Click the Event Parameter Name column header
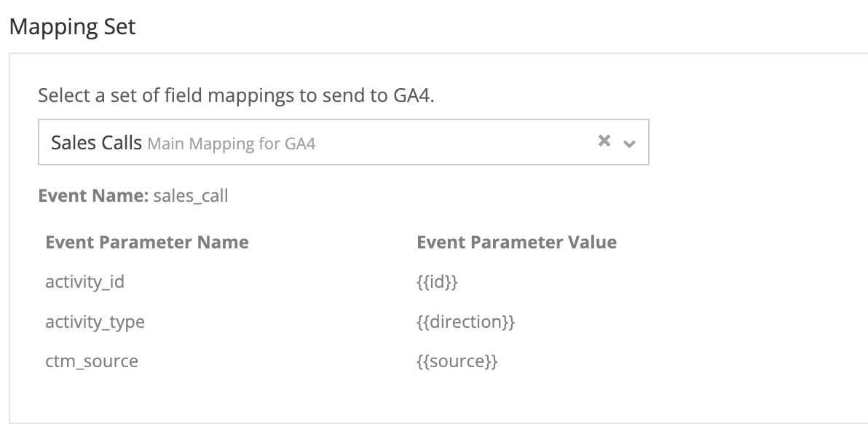The width and height of the screenshot is (868, 440). point(146,242)
